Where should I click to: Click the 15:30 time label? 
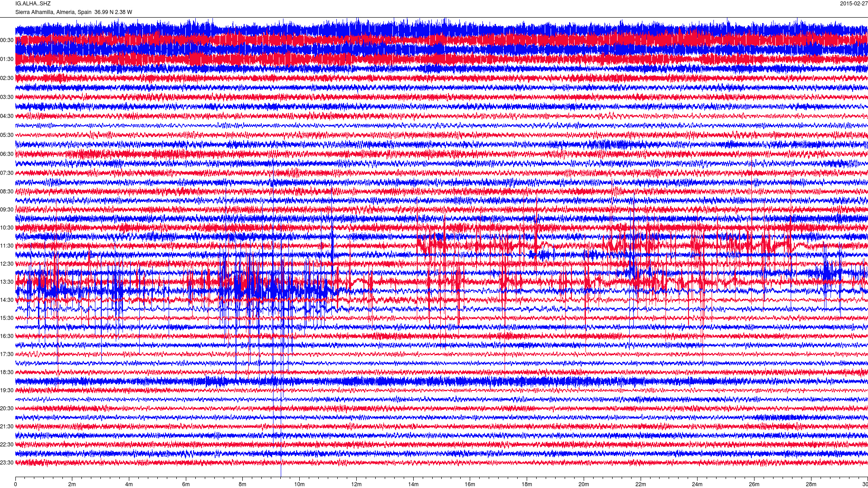pyautogui.click(x=7, y=318)
